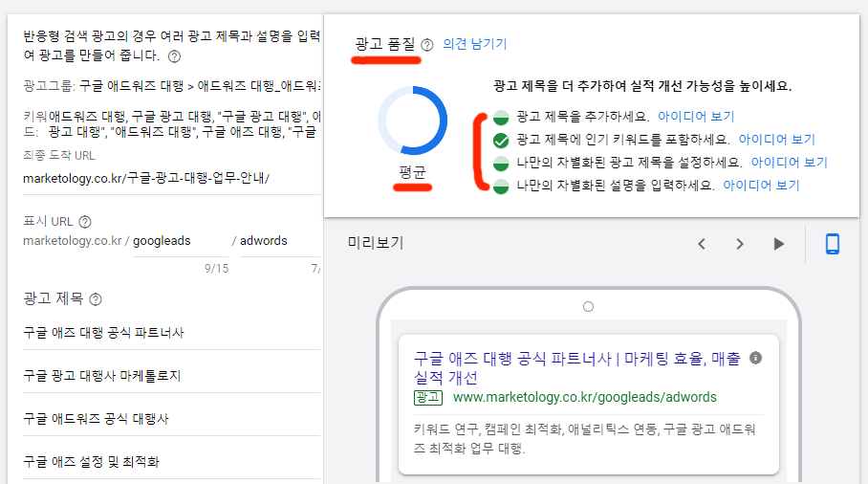Click status icon for 차별화된 광고 제목 item
The image size is (868, 484).
click(501, 164)
